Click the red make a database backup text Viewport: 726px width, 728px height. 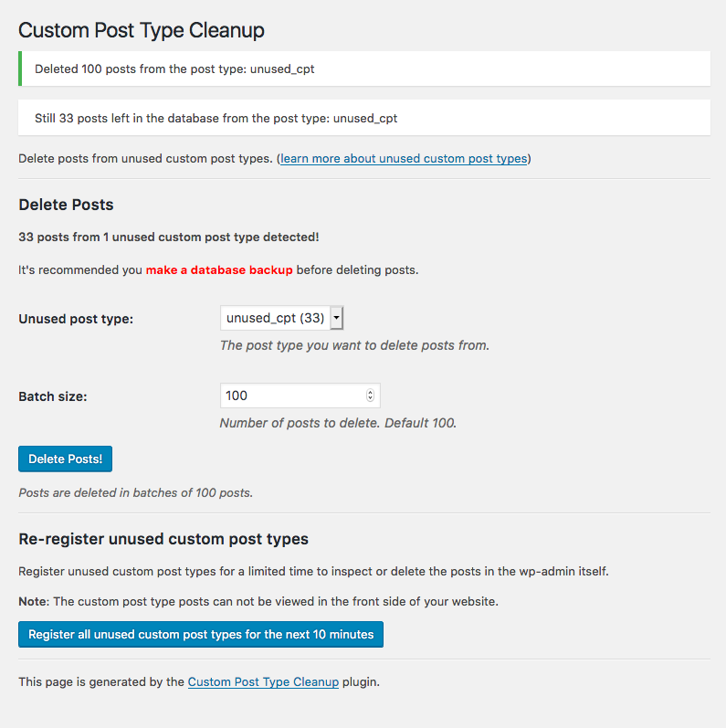(x=219, y=270)
